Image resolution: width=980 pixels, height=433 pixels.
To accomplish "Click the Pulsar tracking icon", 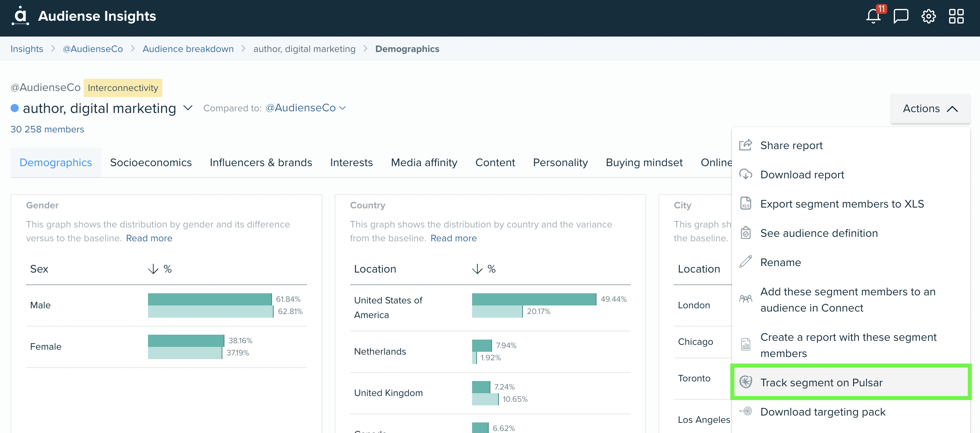I will click(745, 382).
